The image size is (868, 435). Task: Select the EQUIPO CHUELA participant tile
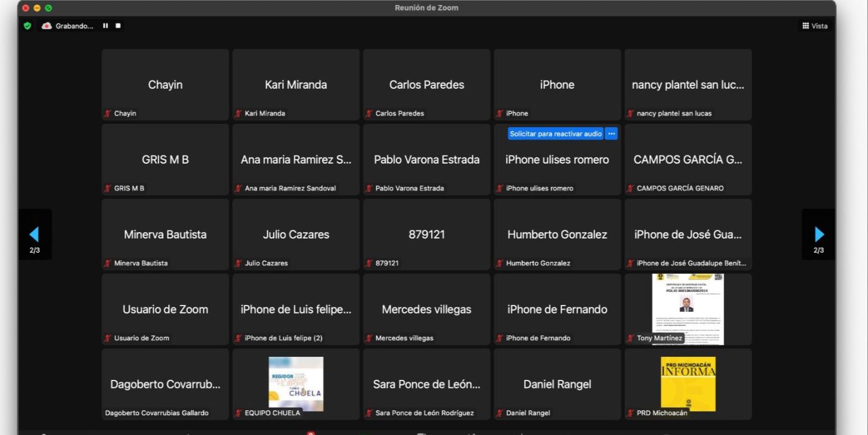296,384
